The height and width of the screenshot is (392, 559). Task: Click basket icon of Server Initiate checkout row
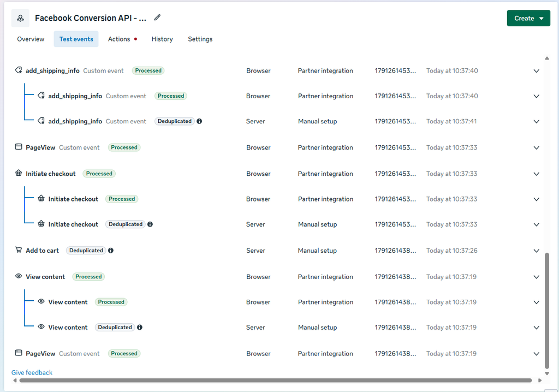[x=41, y=224]
